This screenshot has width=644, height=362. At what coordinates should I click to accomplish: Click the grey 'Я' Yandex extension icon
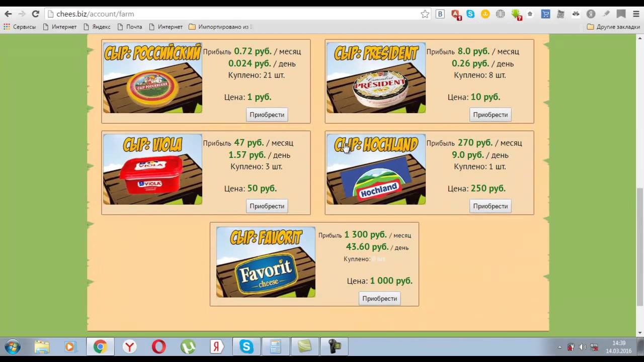coord(591,14)
